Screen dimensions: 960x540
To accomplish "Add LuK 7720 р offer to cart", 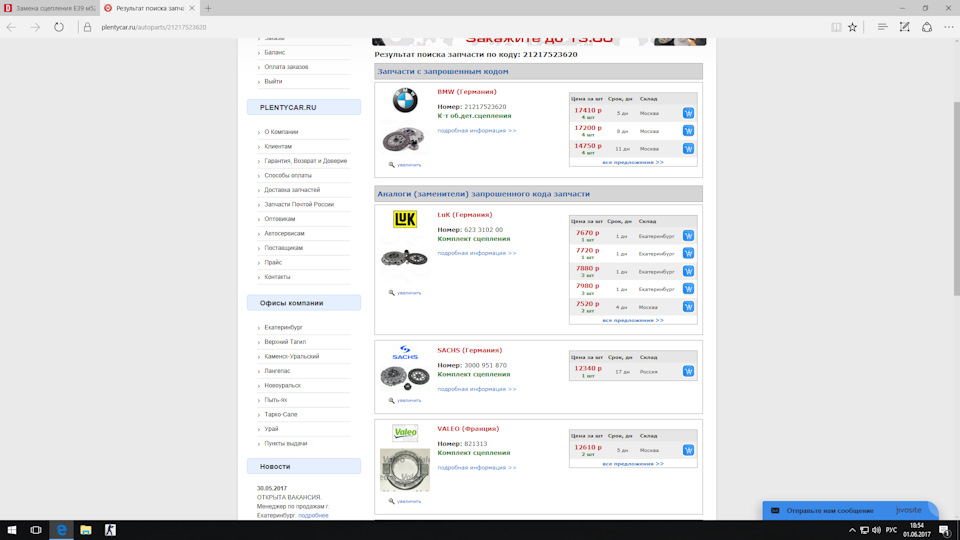I will pos(688,253).
